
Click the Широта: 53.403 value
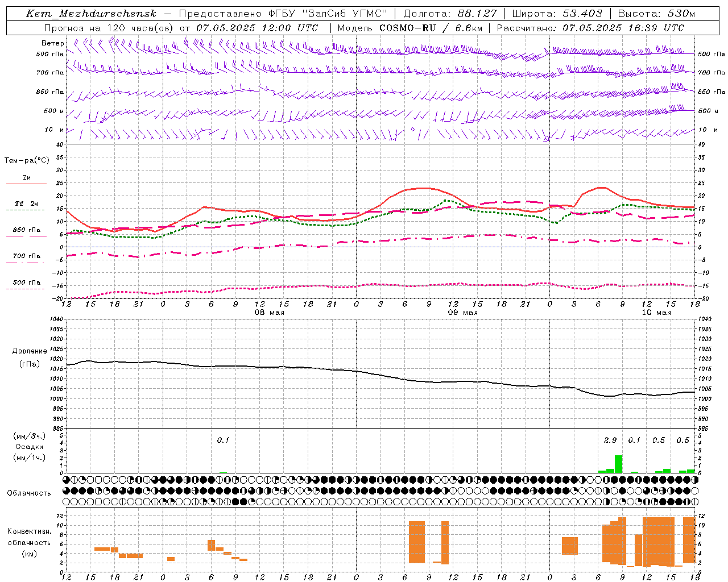click(557, 14)
